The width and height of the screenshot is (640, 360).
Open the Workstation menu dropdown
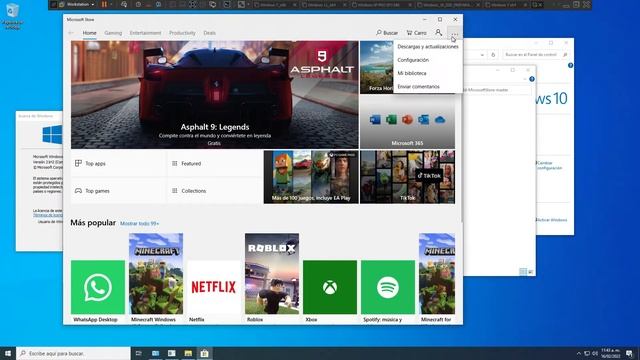77,4
